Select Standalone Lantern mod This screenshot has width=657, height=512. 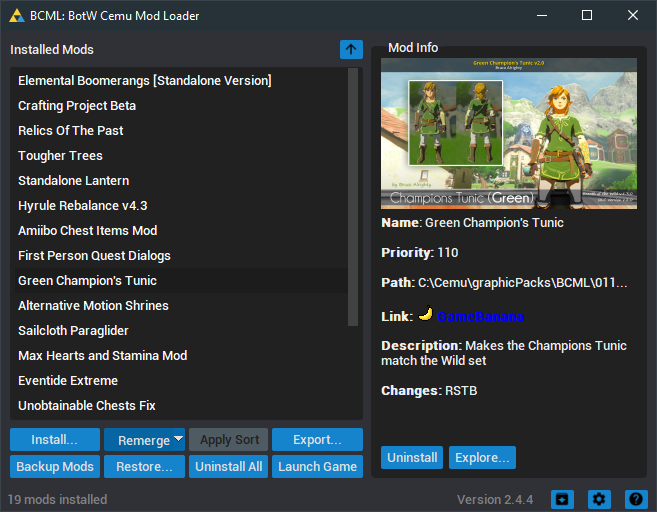coord(181,181)
